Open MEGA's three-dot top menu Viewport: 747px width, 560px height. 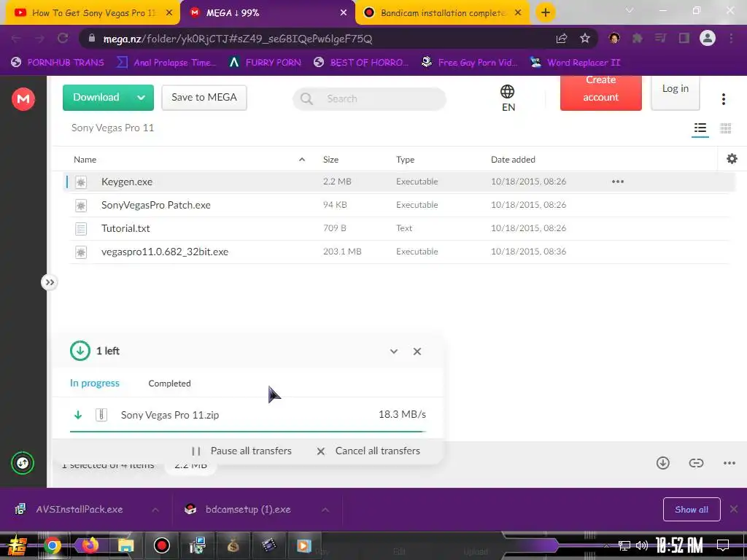tap(723, 99)
